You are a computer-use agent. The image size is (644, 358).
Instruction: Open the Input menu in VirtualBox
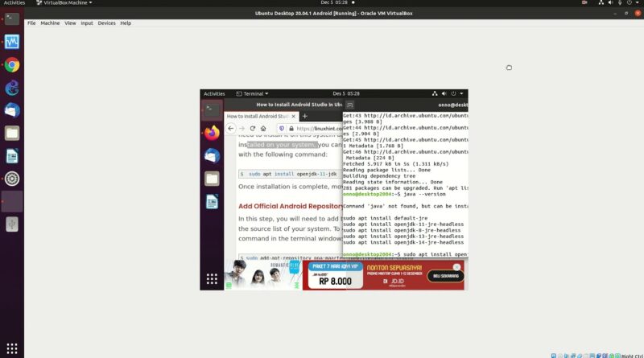87,23
